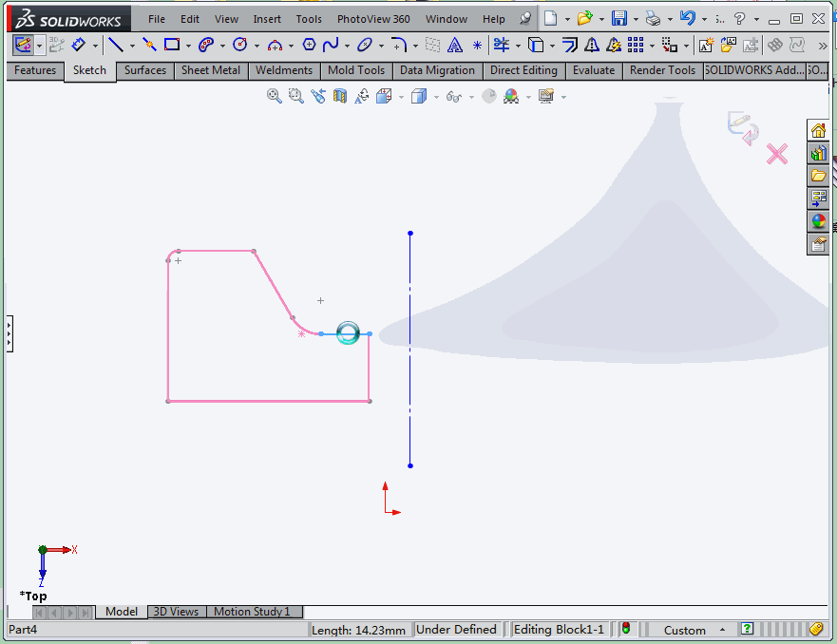This screenshot has height=644, width=837.
Task: Select the Trim Entities tool
Action: pos(502,45)
